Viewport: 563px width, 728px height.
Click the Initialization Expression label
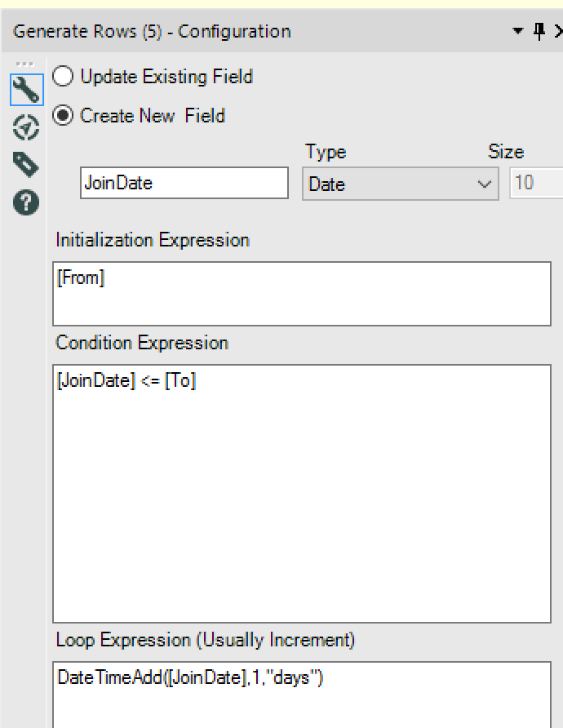pyautogui.click(x=153, y=240)
